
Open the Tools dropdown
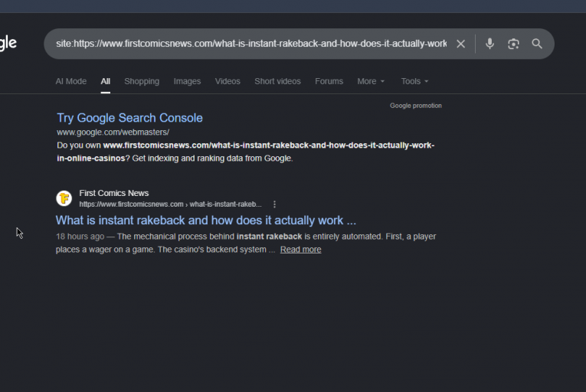[x=415, y=81]
